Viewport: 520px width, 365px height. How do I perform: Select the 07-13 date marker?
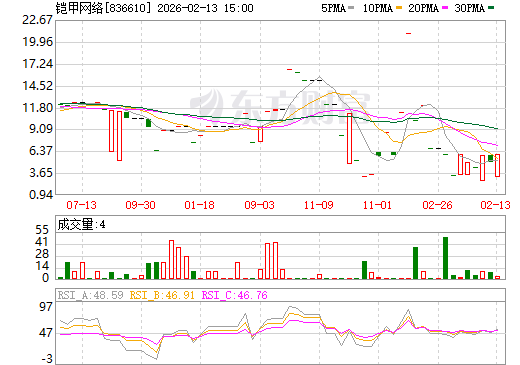81,205
